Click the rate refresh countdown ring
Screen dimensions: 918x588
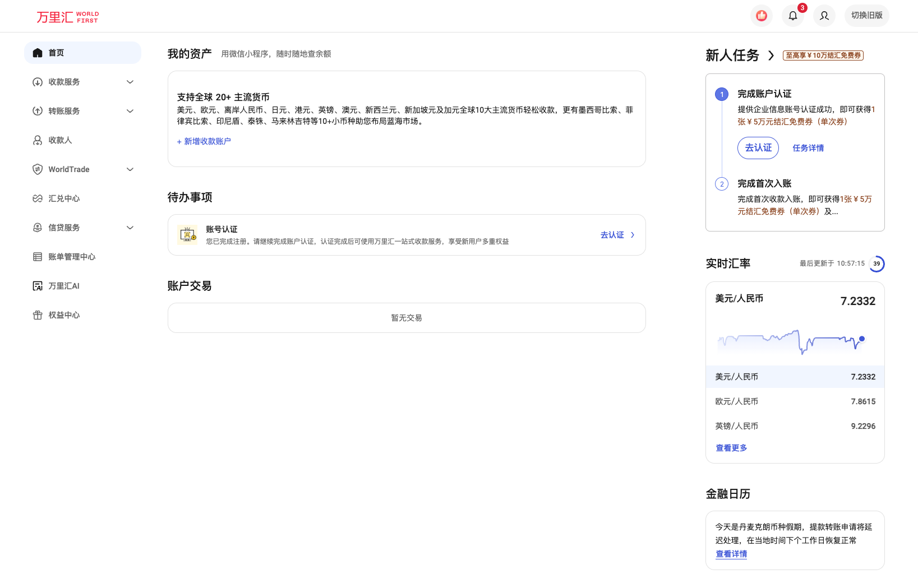pos(876,263)
